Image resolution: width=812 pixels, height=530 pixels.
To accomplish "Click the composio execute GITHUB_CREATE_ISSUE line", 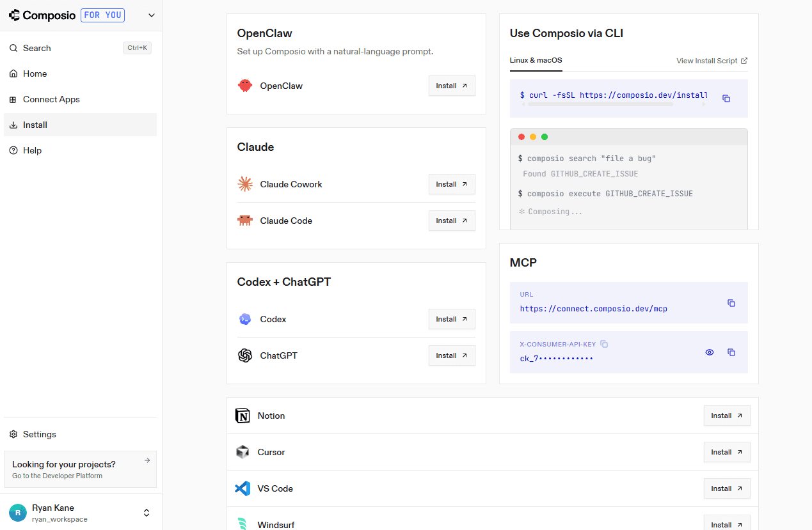I will [x=605, y=193].
